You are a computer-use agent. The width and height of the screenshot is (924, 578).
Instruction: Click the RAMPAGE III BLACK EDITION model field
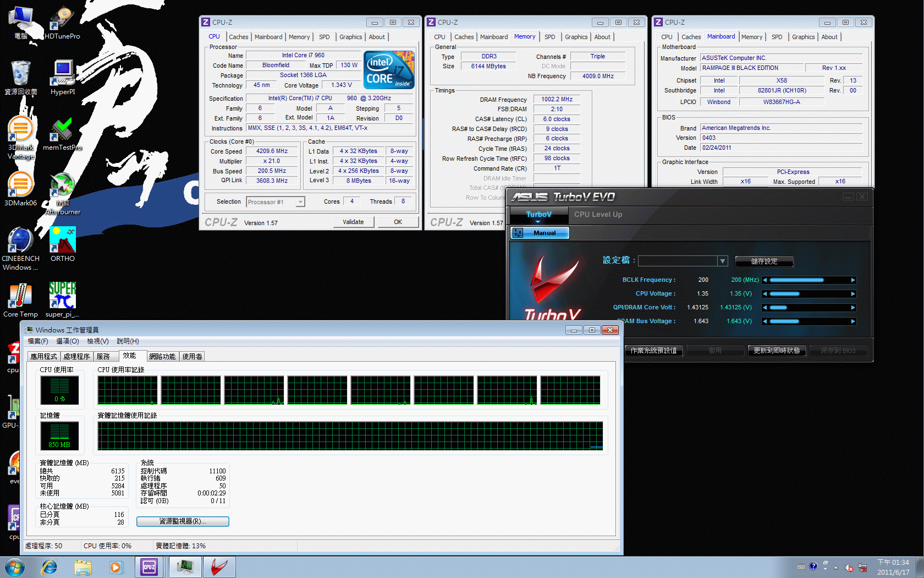751,68
